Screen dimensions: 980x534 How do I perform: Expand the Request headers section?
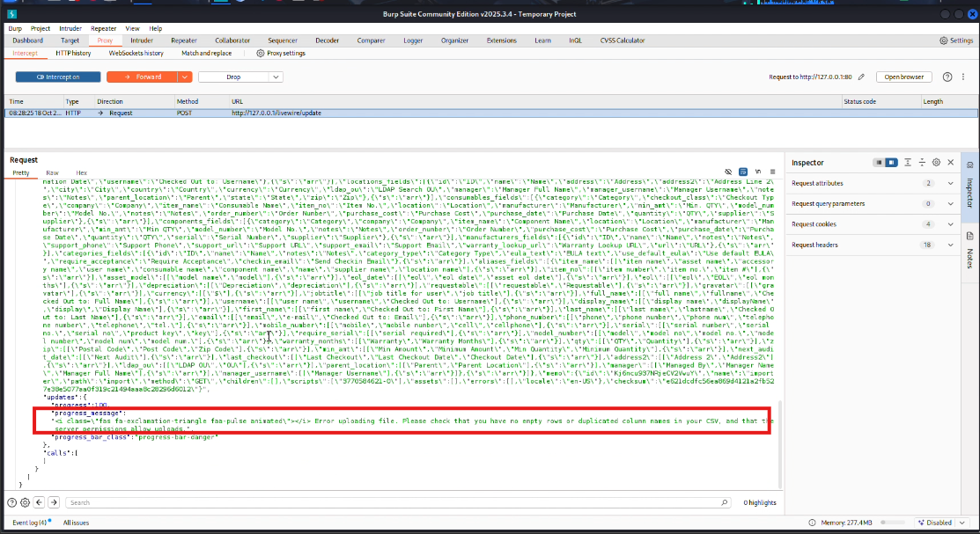tap(873, 245)
